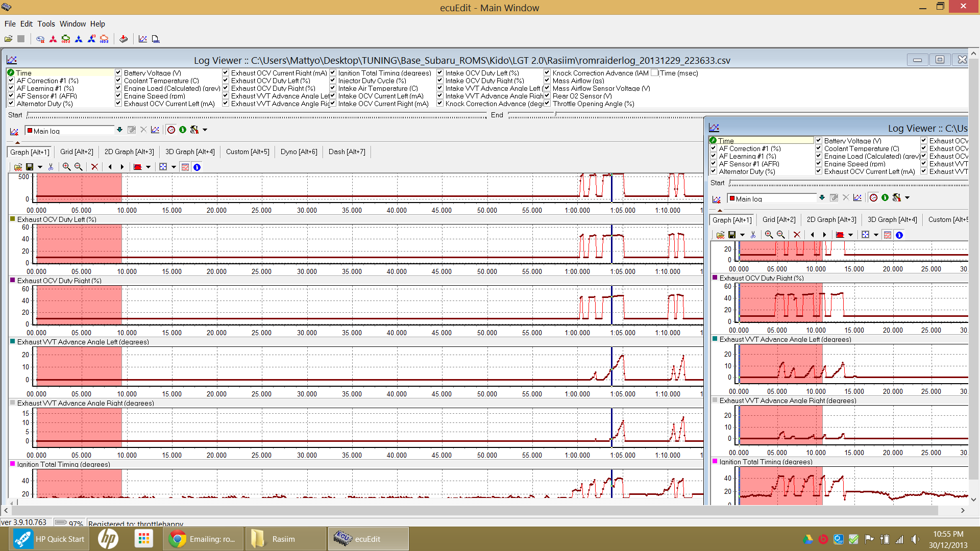Switch to the Dyno [Alt+6] tab

[299, 152]
